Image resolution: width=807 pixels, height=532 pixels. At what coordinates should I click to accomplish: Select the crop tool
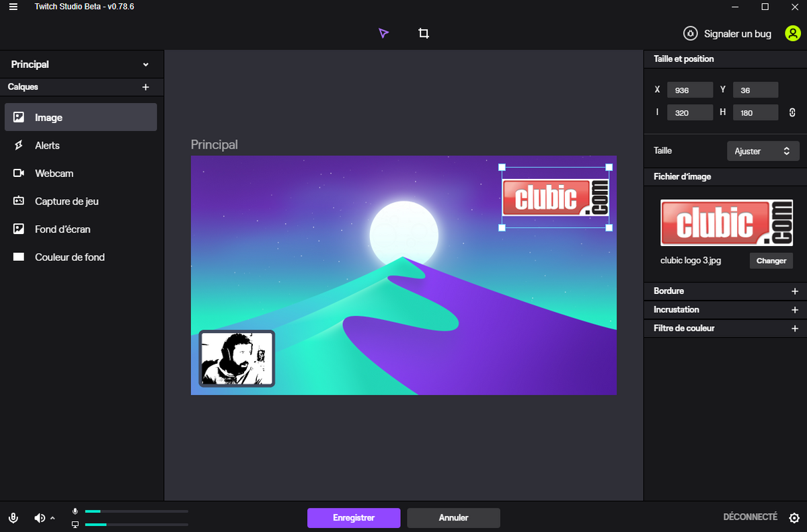pyautogui.click(x=424, y=33)
